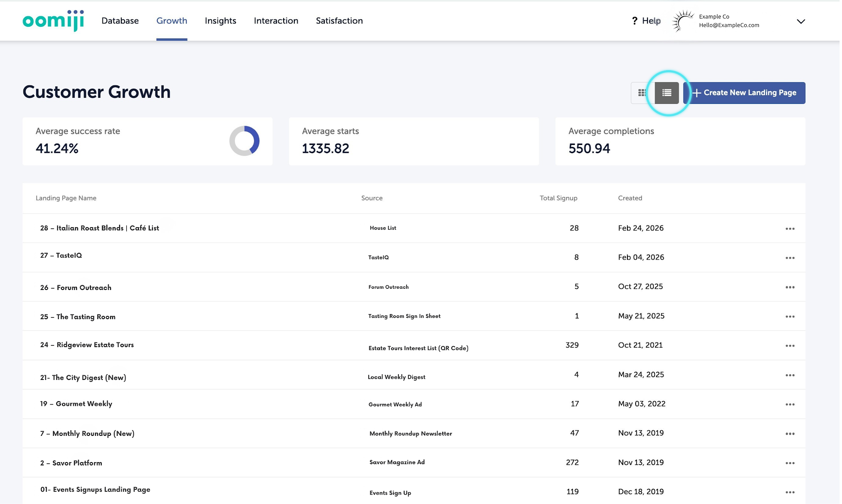Open actions for Ridgeview Estate Tours

point(790,346)
